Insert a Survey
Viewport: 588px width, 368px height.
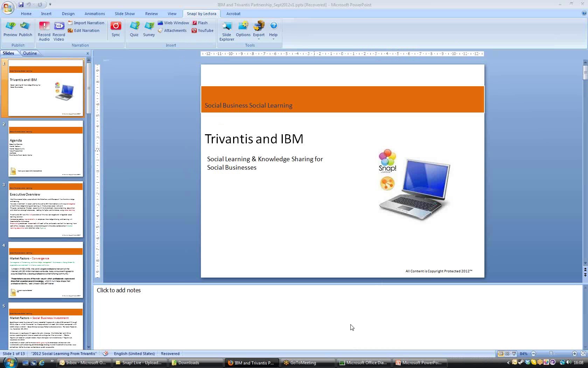(149, 29)
